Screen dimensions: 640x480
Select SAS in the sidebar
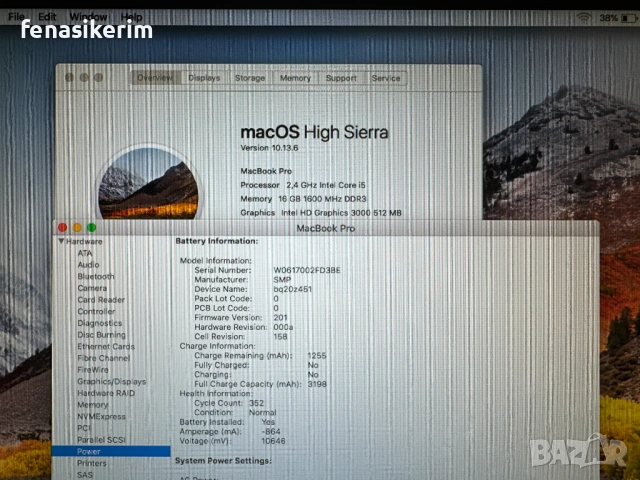coord(85,475)
